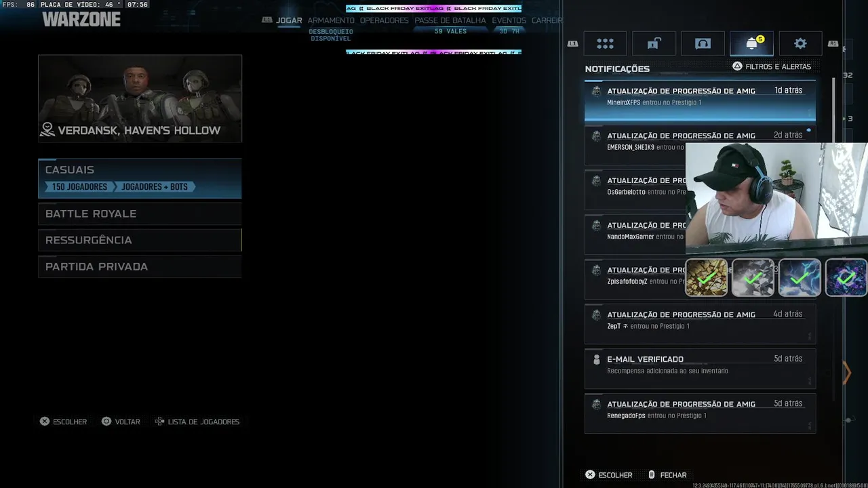Screen dimensions: 868x488
Task: Go to the Eventos tab
Action: 509,20
